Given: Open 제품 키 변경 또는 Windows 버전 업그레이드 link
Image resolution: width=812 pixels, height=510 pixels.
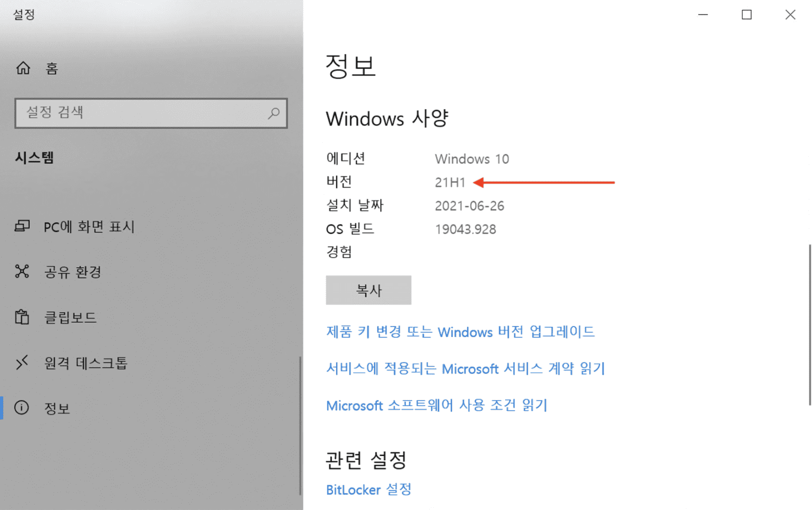Looking at the screenshot, I should (461, 332).
